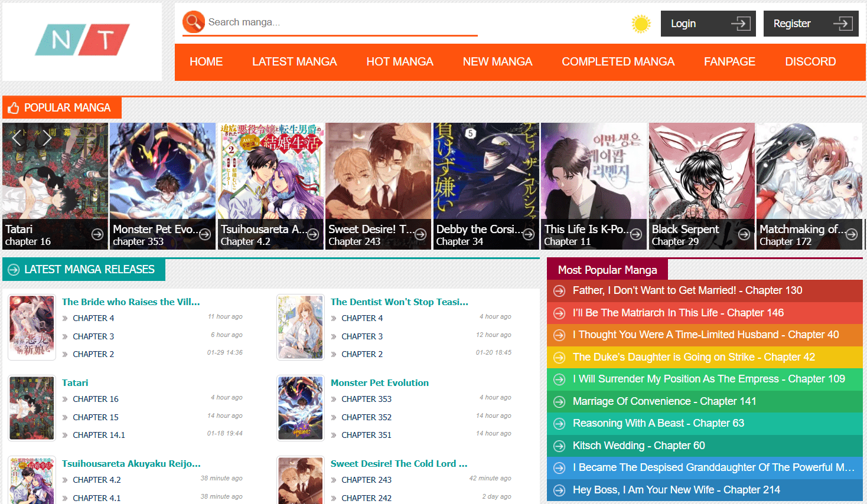Click arrow icon beside Father, I Don't Want to Get Married

click(559, 291)
